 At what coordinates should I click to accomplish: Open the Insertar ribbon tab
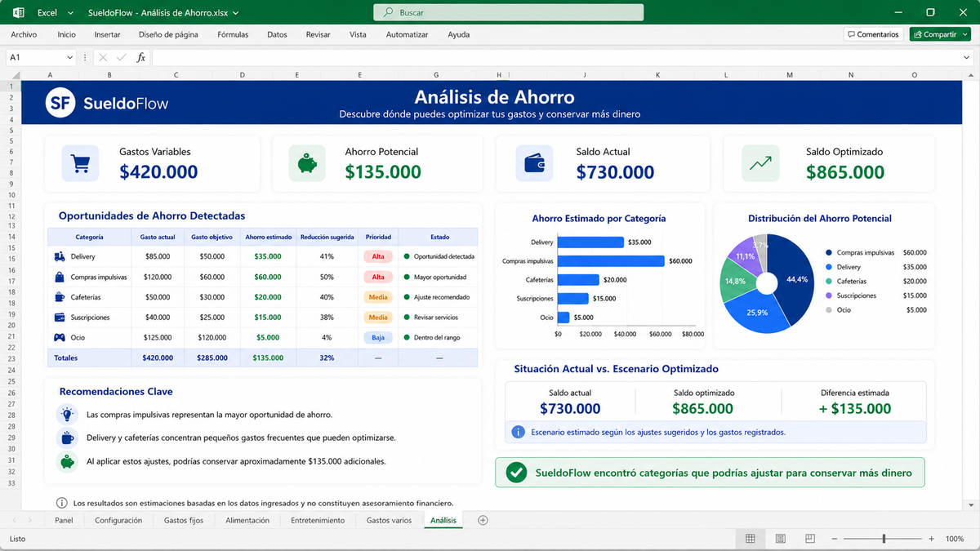click(107, 34)
